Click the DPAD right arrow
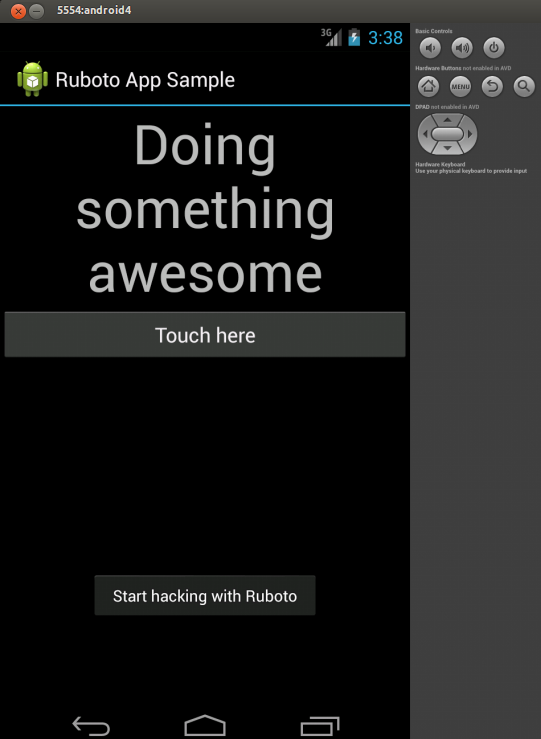541x739 pixels. click(x=470, y=134)
